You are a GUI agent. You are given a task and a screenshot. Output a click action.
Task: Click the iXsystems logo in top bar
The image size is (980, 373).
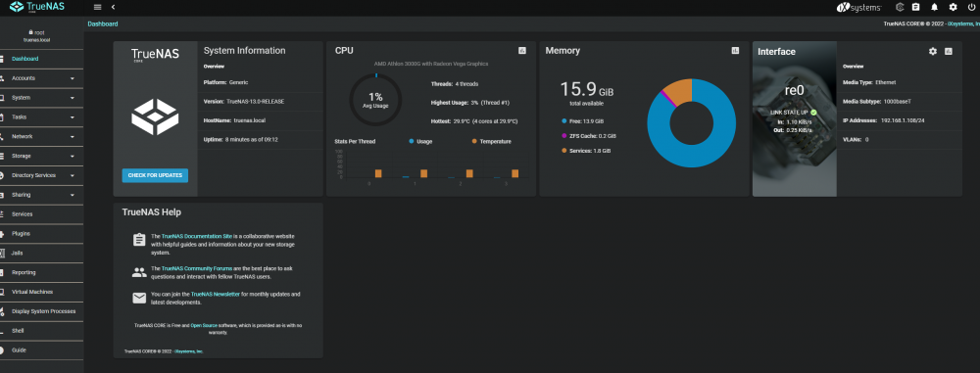pyautogui.click(x=858, y=8)
